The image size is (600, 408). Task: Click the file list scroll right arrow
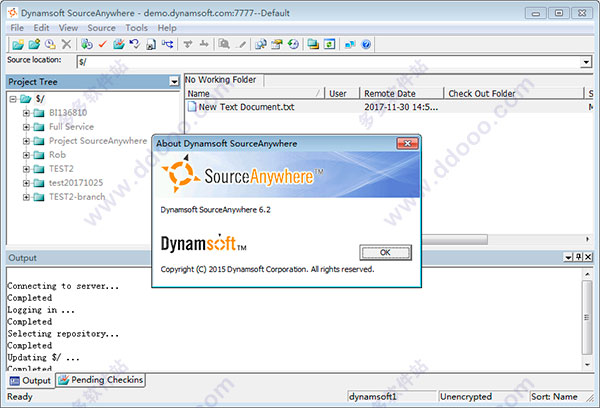click(x=587, y=239)
